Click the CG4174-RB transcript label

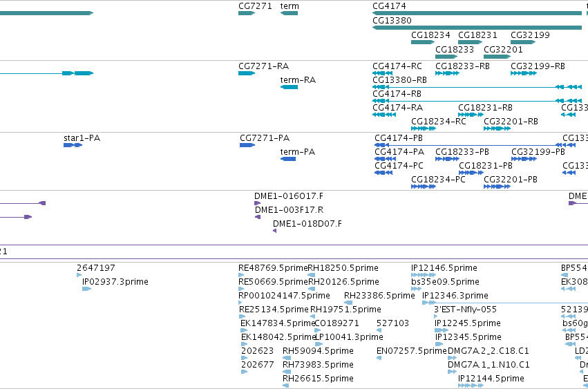pos(397,94)
